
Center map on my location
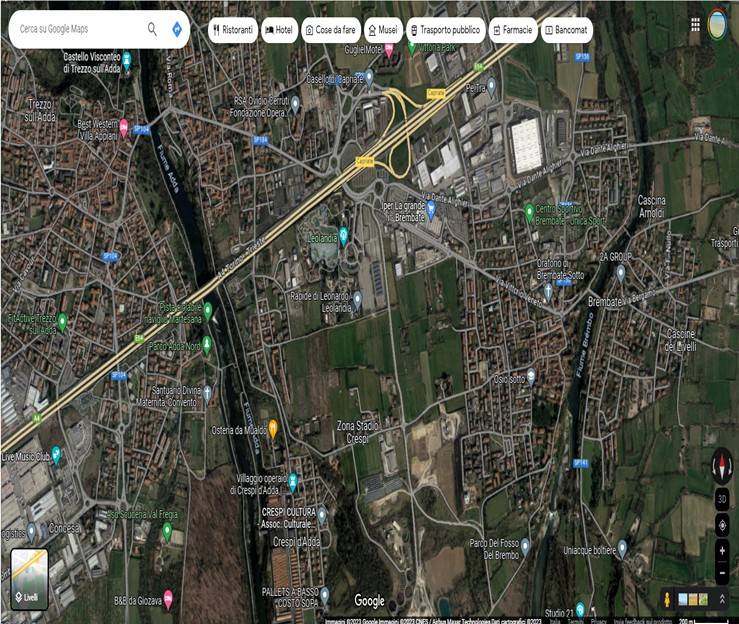click(722, 524)
